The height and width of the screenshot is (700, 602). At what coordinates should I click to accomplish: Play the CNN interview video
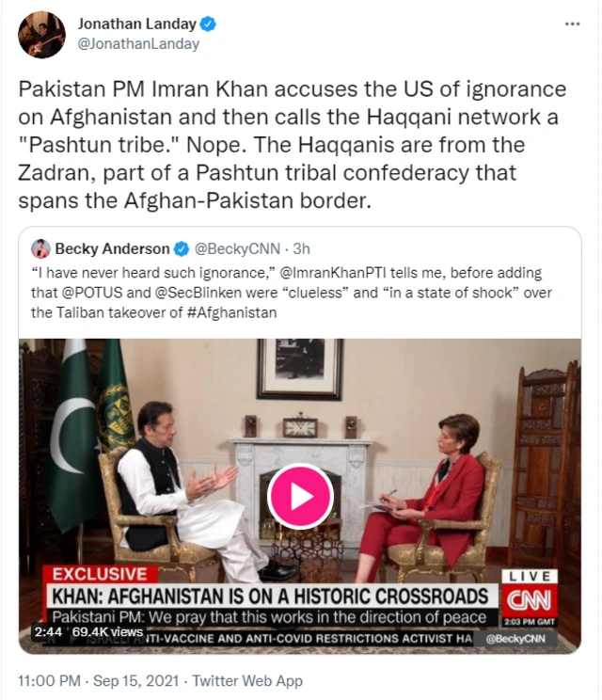[x=300, y=496]
